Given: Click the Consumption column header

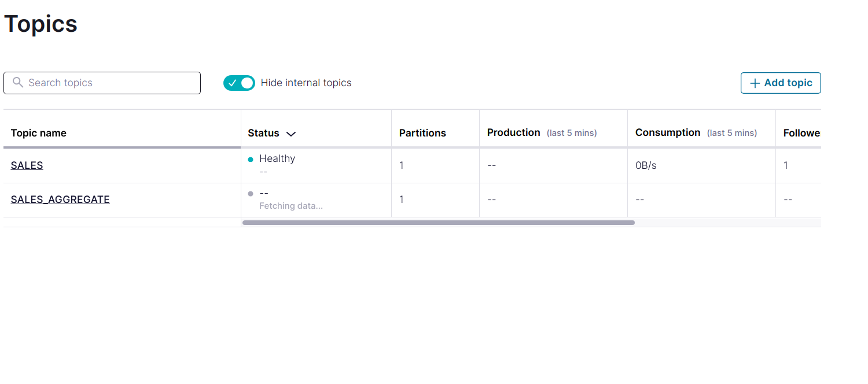Looking at the screenshot, I should point(668,132).
